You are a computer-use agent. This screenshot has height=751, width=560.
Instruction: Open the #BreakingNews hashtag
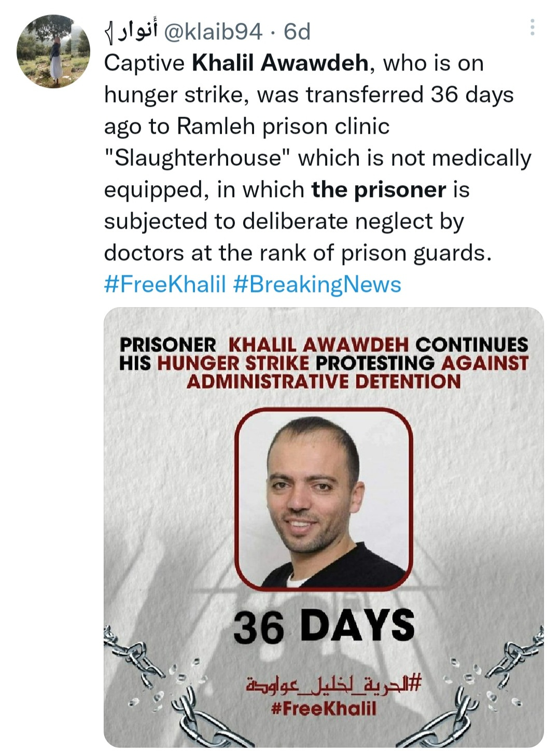(x=317, y=284)
